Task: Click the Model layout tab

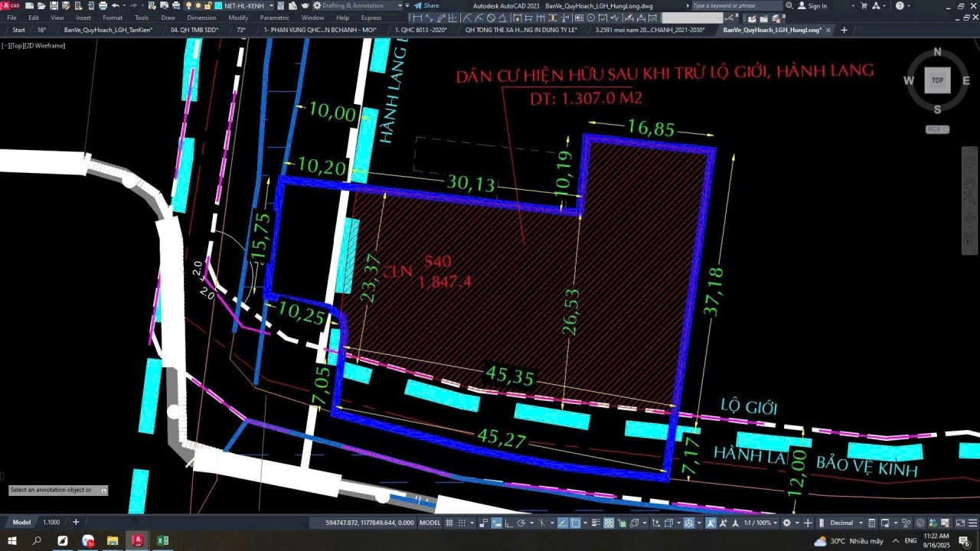Action: tap(21, 522)
